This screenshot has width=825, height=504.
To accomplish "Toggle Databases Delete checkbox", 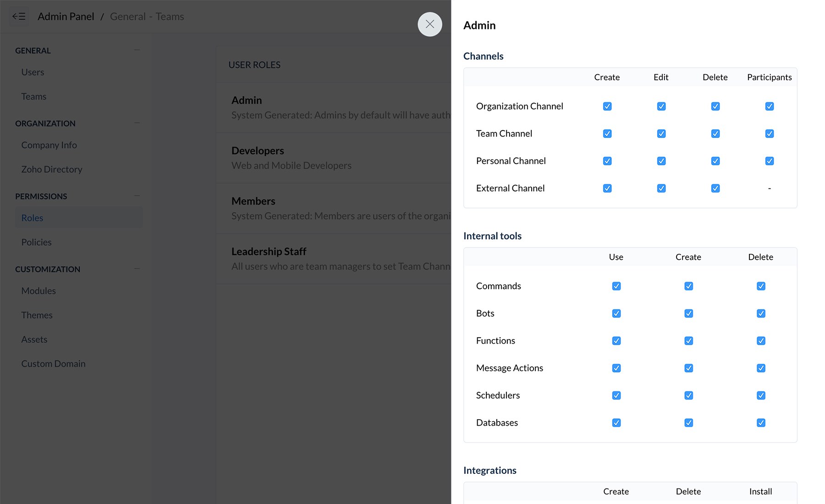I will point(761,423).
